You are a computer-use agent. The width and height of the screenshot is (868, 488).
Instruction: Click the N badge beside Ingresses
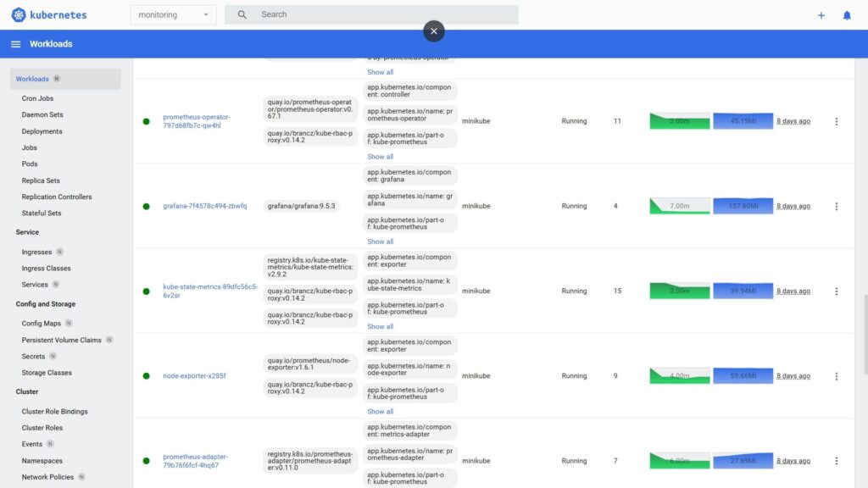[59, 252]
